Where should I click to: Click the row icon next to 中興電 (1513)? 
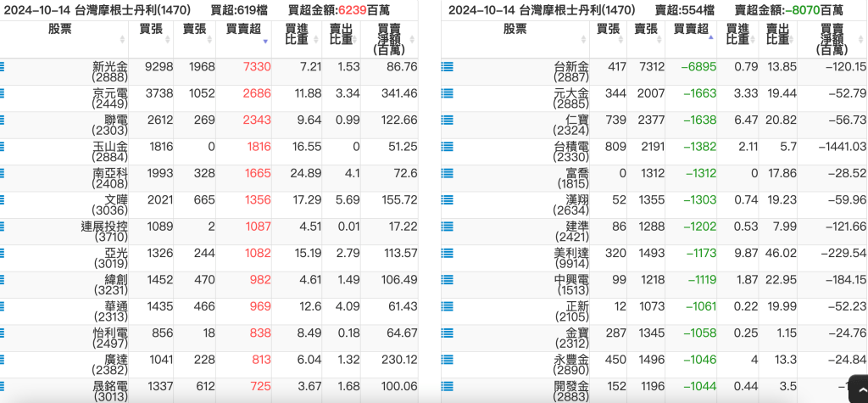[x=448, y=280]
